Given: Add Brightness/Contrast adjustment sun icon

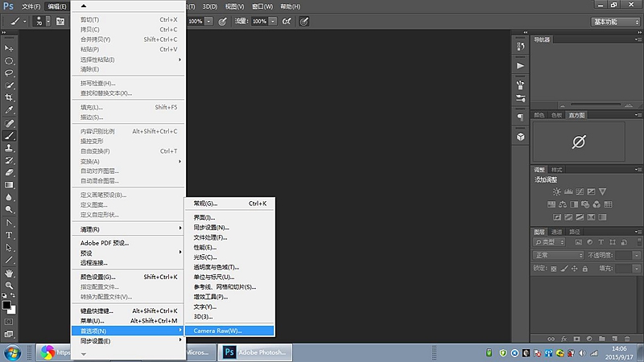Looking at the screenshot, I should (556, 191).
